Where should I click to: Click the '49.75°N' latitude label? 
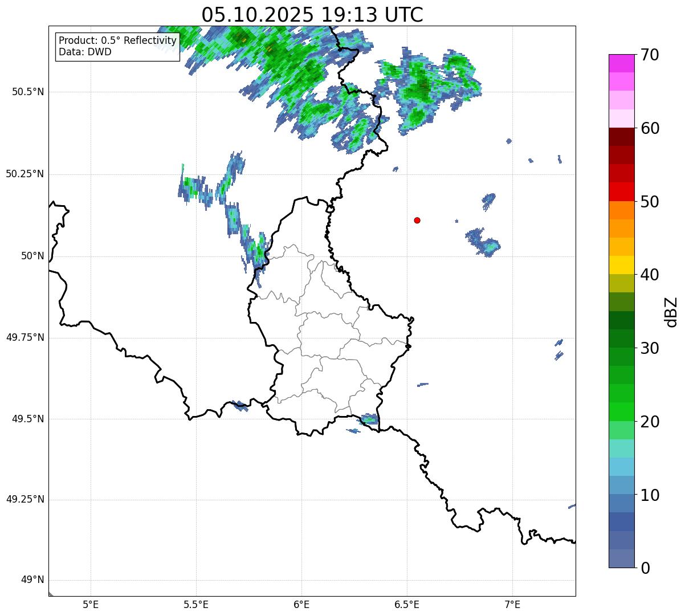(x=25, y=337)
